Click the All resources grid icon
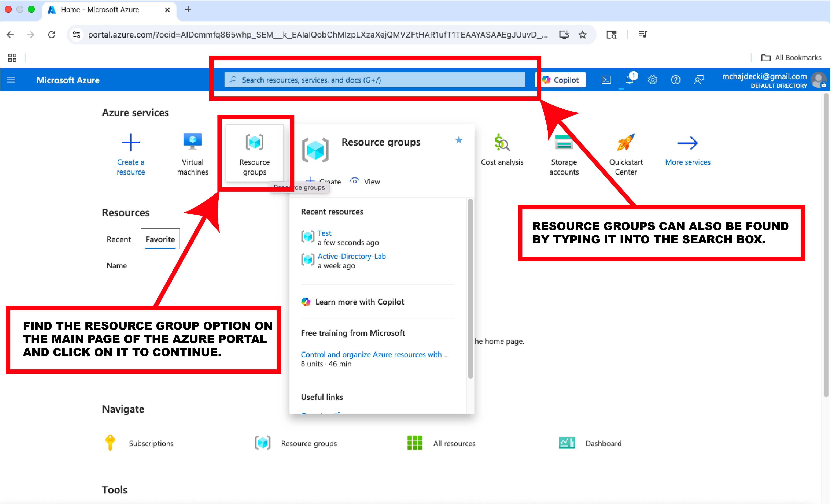Image resolution: width=831 pixels, height=504 pixels. pyautogui.click(x=414, y=443)
